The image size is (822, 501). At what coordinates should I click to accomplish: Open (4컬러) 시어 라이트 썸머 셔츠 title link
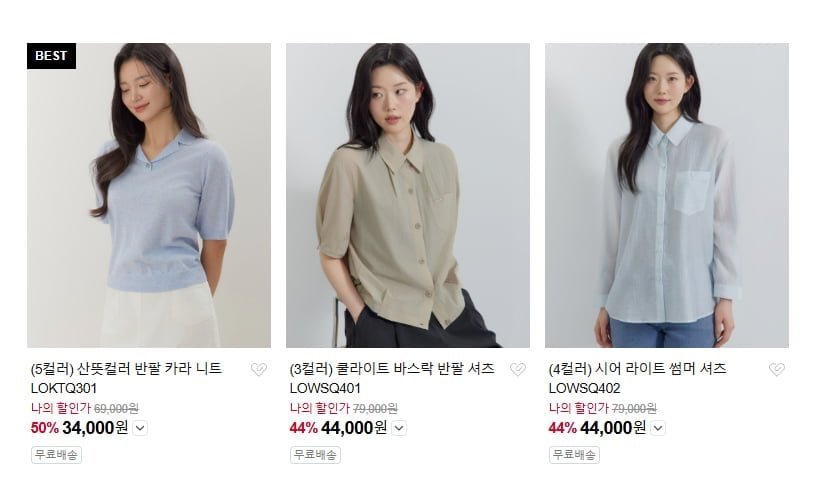(x=637, y=369)
